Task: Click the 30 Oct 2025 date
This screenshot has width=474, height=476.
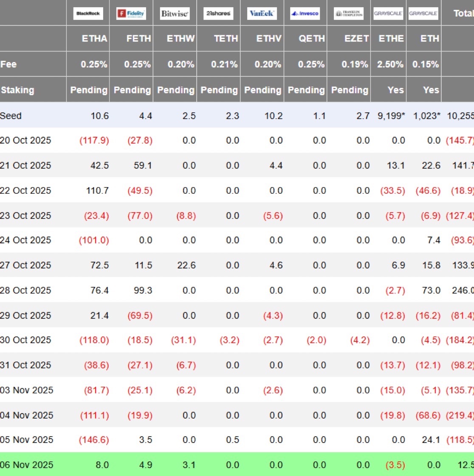Action: 25,340
